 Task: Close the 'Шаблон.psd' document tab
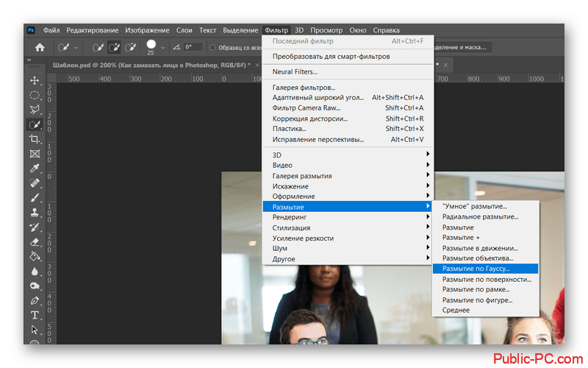point(256,65)
